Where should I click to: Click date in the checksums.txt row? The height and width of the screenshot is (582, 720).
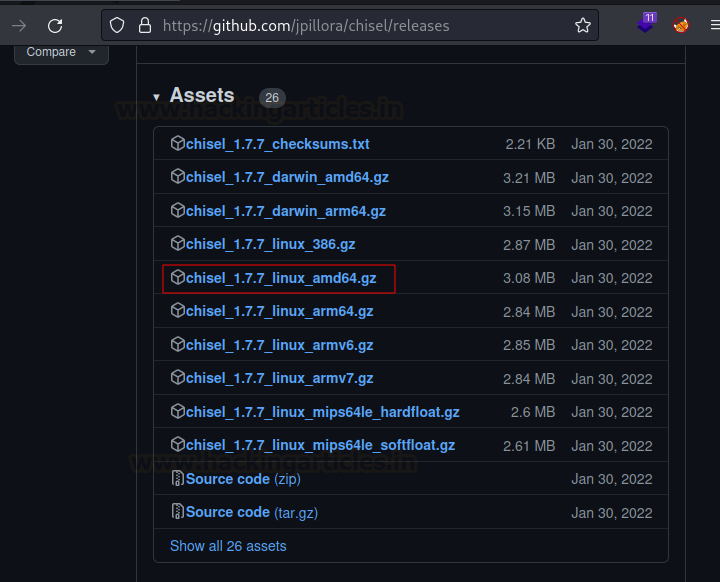coord(612,144)
